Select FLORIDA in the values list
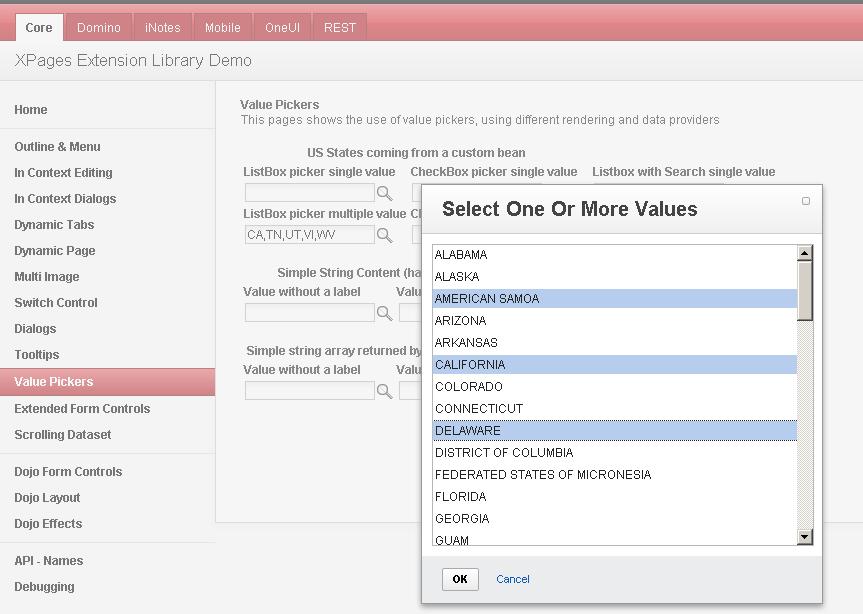Image resolution: width=863 pixels, height=614 pixels. coord(460,497)
